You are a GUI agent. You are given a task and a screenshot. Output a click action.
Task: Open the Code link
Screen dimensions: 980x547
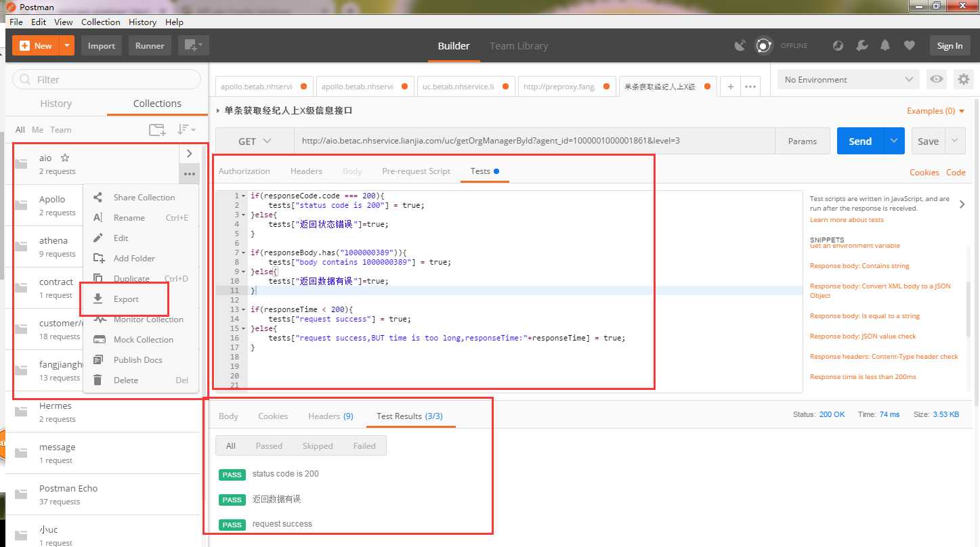click(x=956, y=173)
